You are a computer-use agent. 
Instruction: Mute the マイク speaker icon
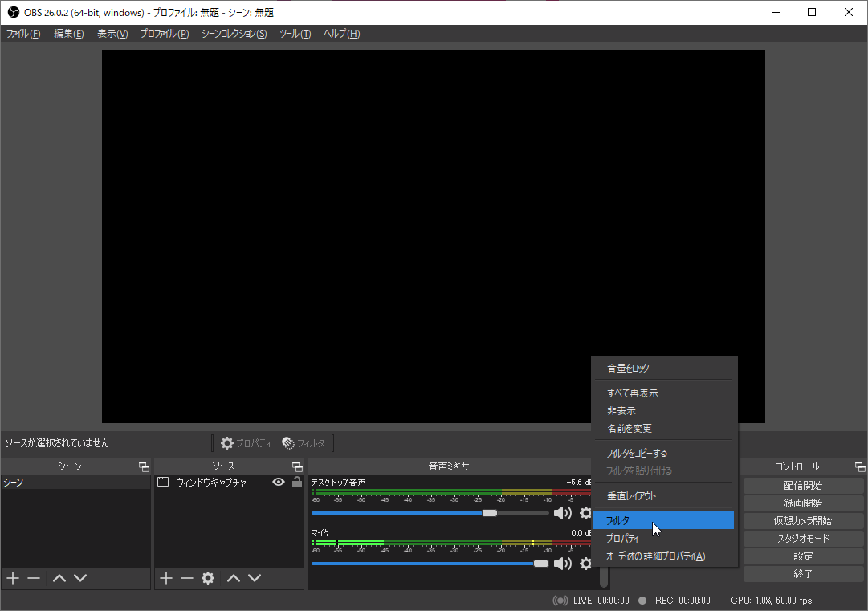pos(563,564)
